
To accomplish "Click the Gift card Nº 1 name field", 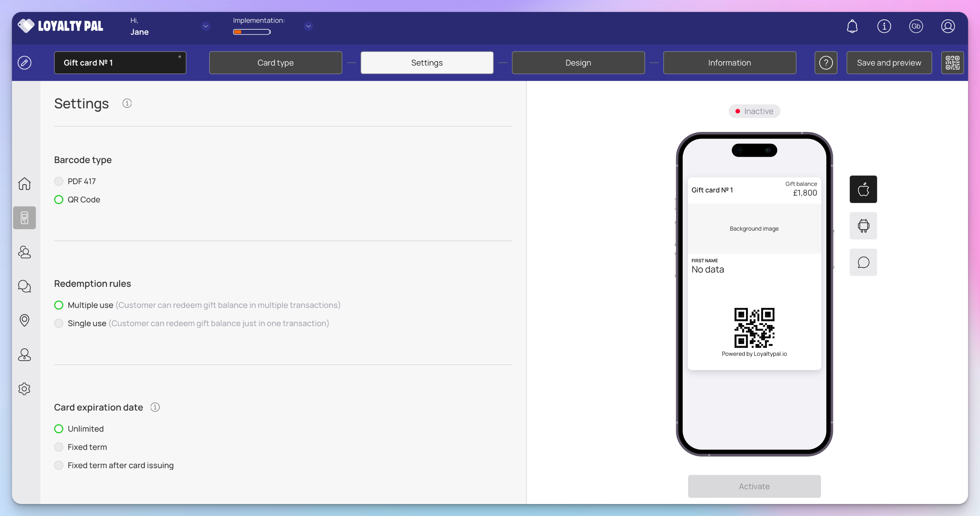I will pyautogui.click(x=120, y=63).
